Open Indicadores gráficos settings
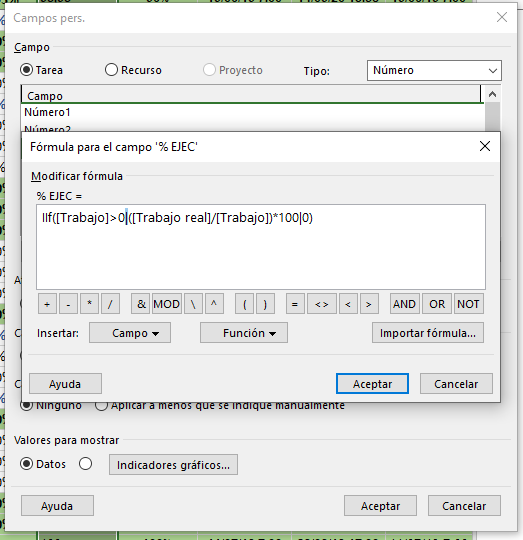 point(173,465)
